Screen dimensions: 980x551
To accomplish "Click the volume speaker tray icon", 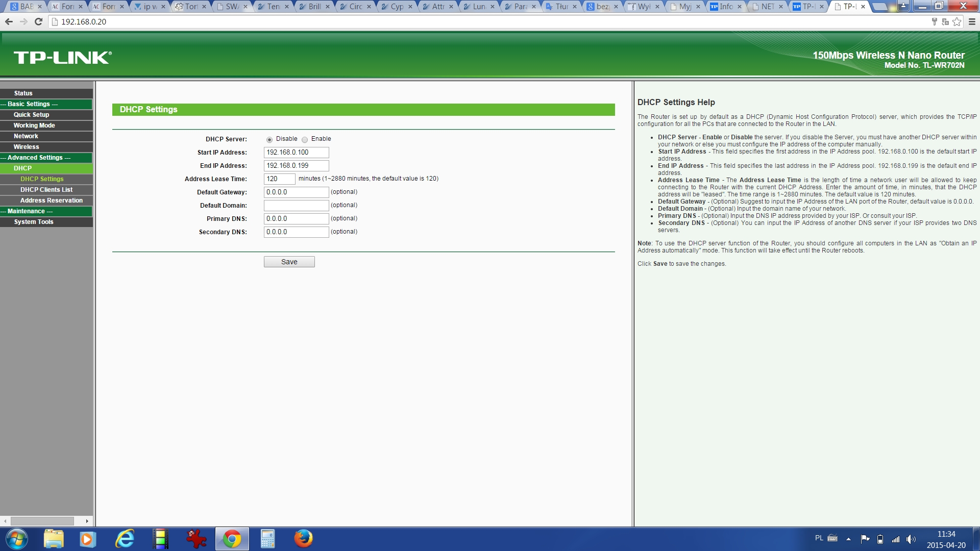I will (911, 539).
